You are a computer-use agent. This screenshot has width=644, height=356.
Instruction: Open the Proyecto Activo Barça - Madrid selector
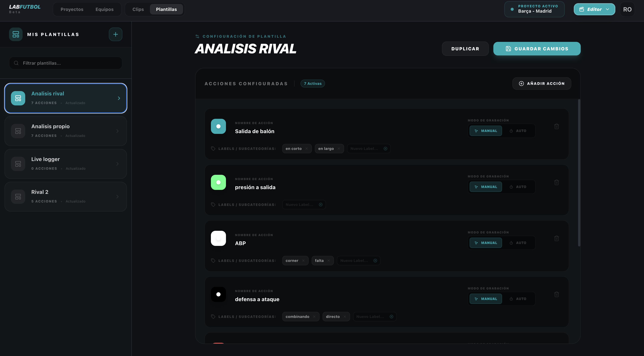point(534,9)
